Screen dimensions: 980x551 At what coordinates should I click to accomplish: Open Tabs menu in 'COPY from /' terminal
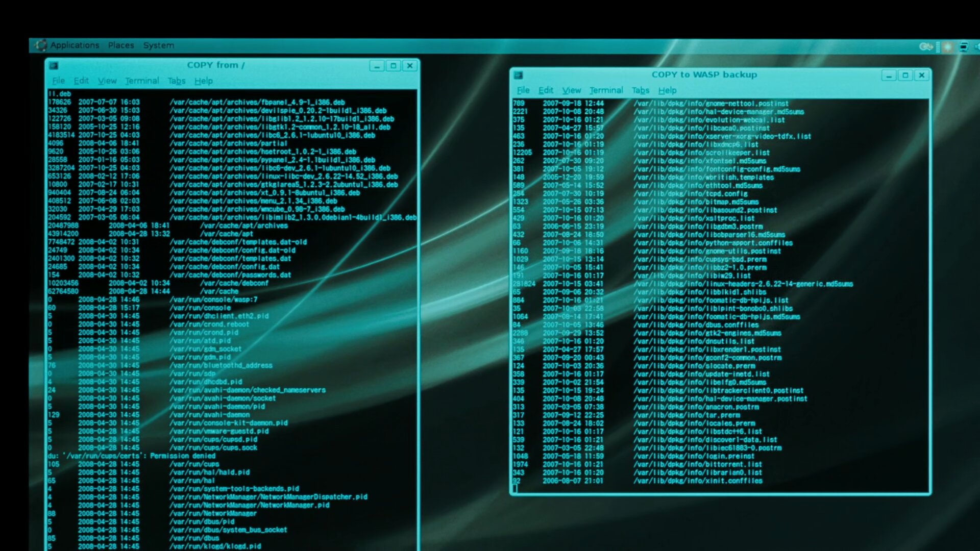[x=176, y=81]
